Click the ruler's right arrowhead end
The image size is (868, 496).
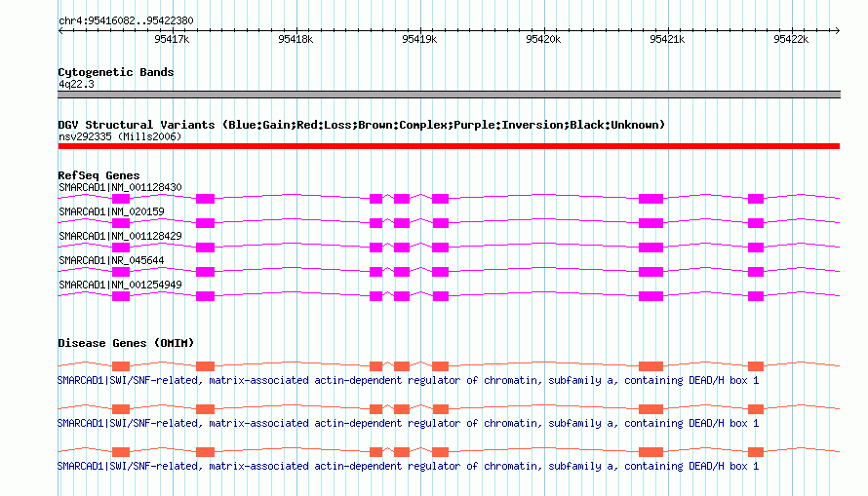(837, 30)
